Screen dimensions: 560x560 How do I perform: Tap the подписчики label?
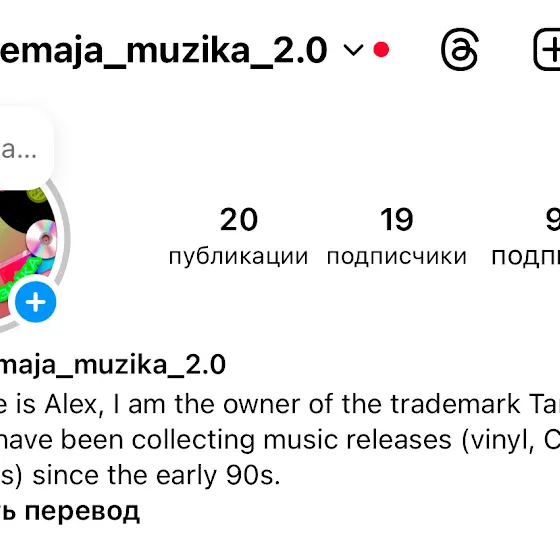tap(396, 257)
